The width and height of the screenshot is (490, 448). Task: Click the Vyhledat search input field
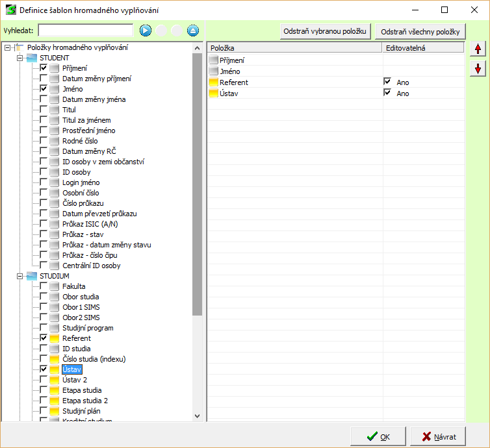click(85, 31)
